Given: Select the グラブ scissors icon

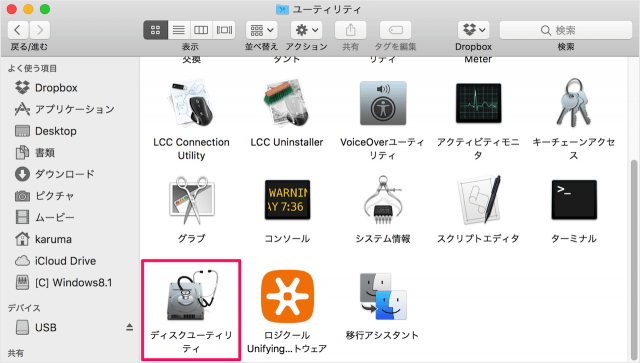Looking at the screenshot, I should coord(191,200).
